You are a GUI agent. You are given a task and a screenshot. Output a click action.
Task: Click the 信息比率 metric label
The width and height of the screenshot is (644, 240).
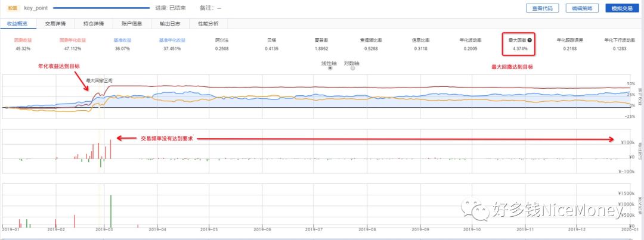(420, 40)
